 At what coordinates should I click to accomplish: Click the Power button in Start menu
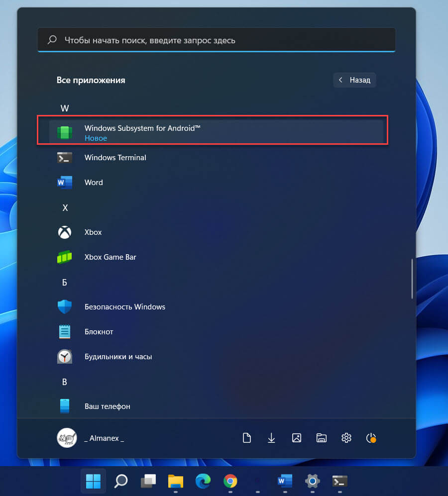point(371,438)
